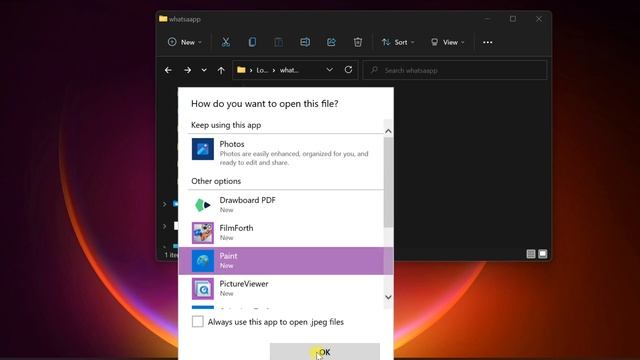Click the app list scrollbar thumb
The image size is (640, 360).
point(388,182)
